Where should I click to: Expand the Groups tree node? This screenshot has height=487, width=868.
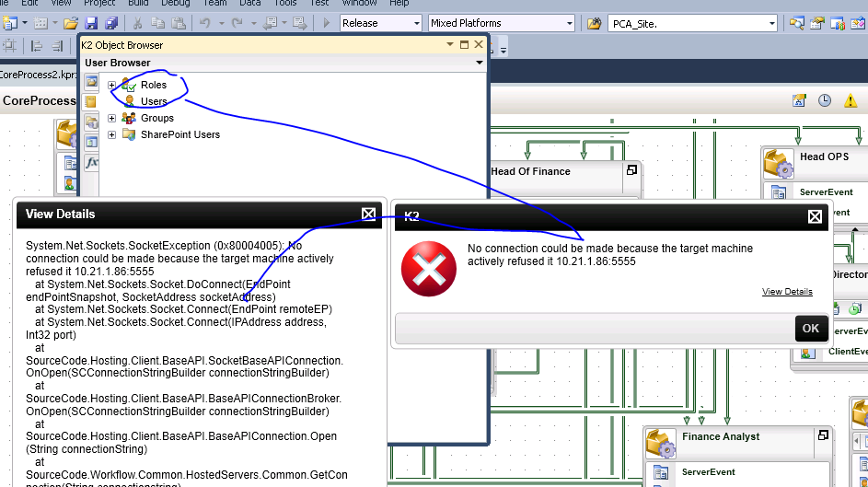click(111, 118)
